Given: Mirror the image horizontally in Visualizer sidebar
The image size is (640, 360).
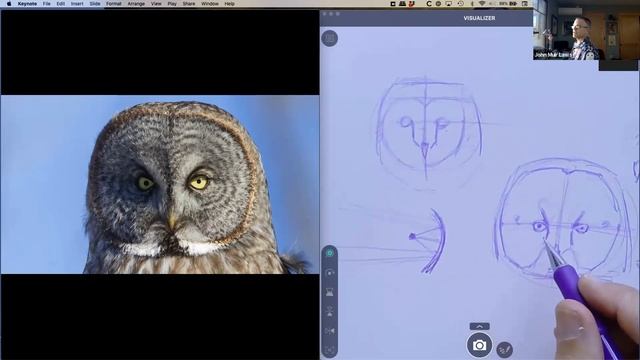Looking at the screenshot, I should coord(330,331).
